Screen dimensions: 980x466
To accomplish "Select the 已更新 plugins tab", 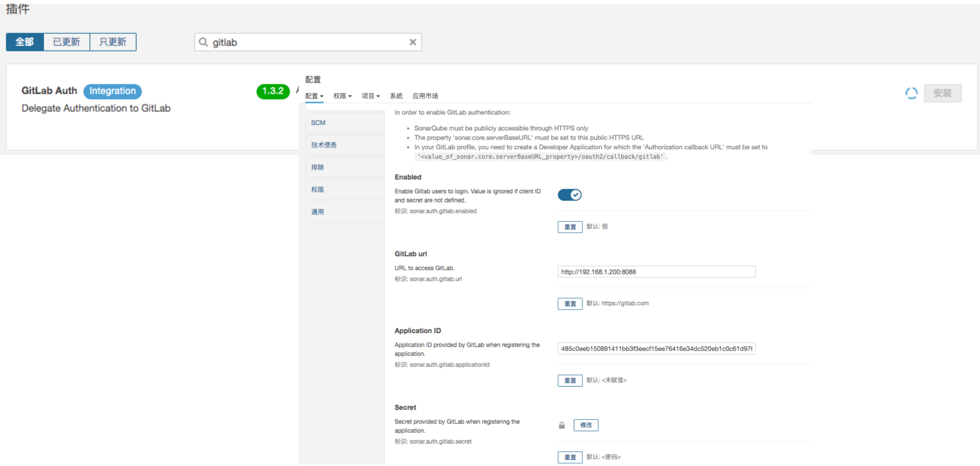I will click(x=66, y=42).
